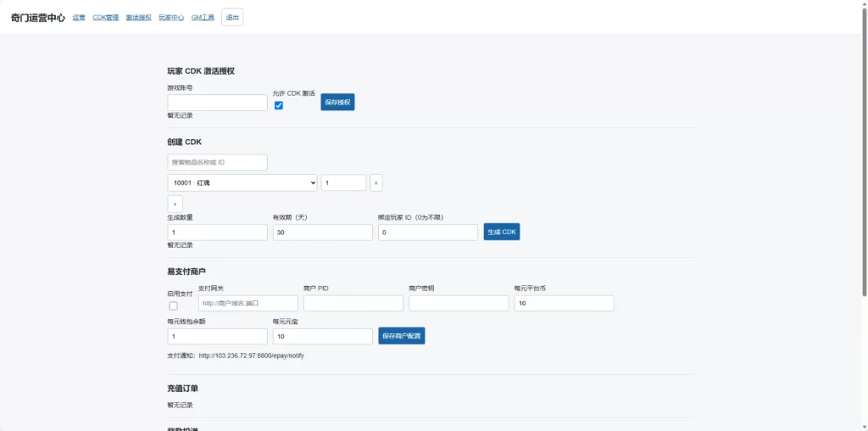This screenshot has width=868, height=431.
Task: Focus the 有效期（天） input field
Action: coord(323,232)
